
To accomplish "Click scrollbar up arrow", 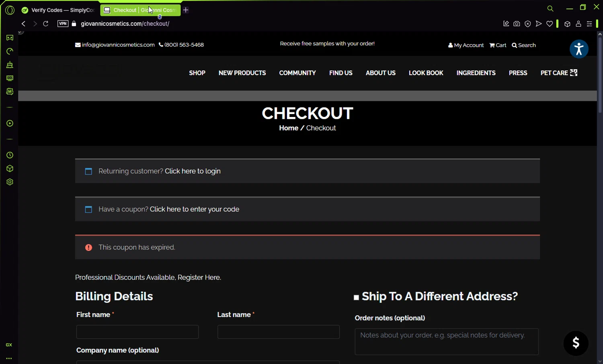I will coord(600,34).
